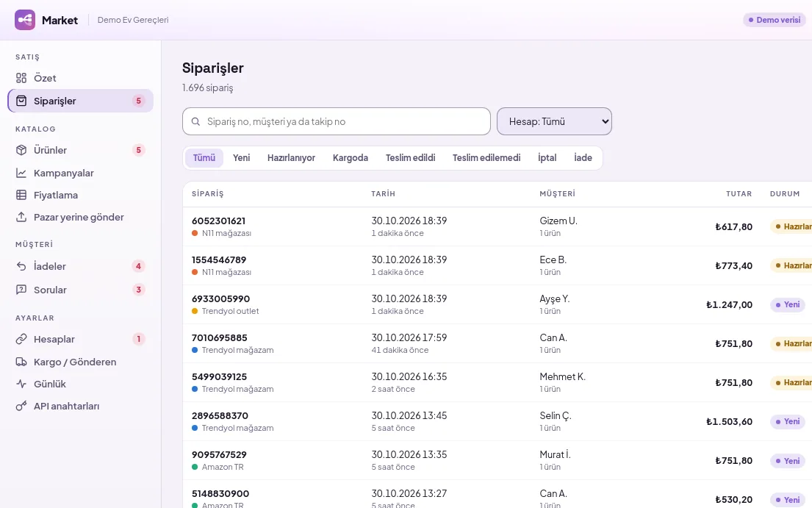The height and width of the screenshot is (508, 812).
Task: Open Özet dashboard icon in sidebar
Action: pos(21,78)
